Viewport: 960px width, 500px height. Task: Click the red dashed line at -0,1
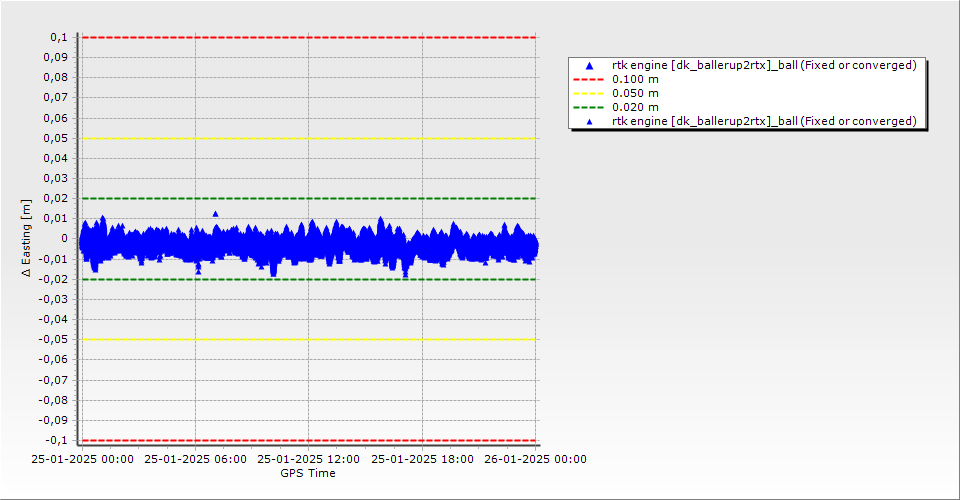coord(309,441)
